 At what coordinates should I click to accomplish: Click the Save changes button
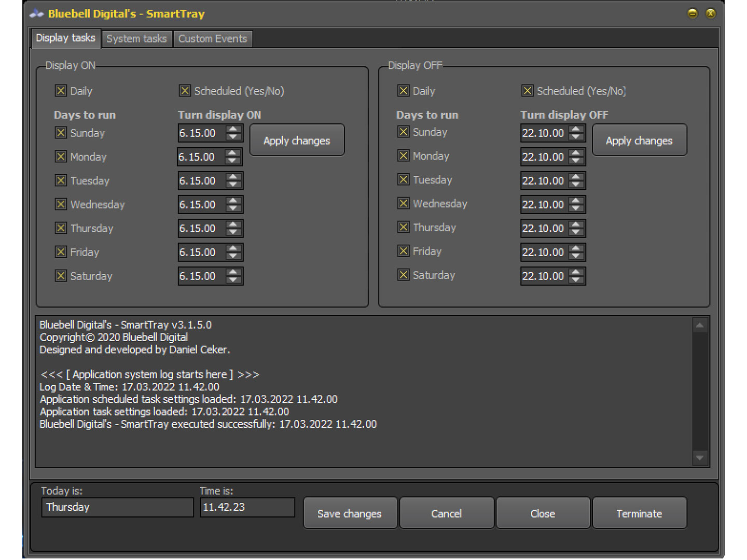tap(350, 513)
